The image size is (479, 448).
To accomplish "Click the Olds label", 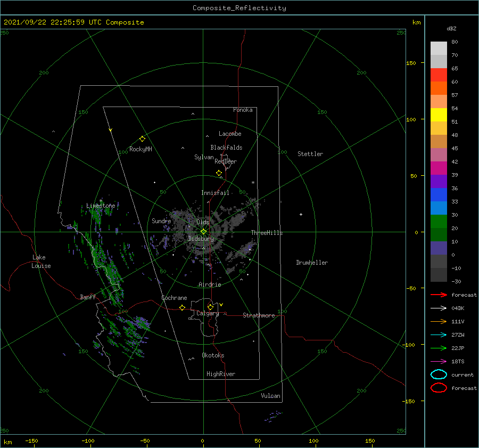I will point(203,222).
